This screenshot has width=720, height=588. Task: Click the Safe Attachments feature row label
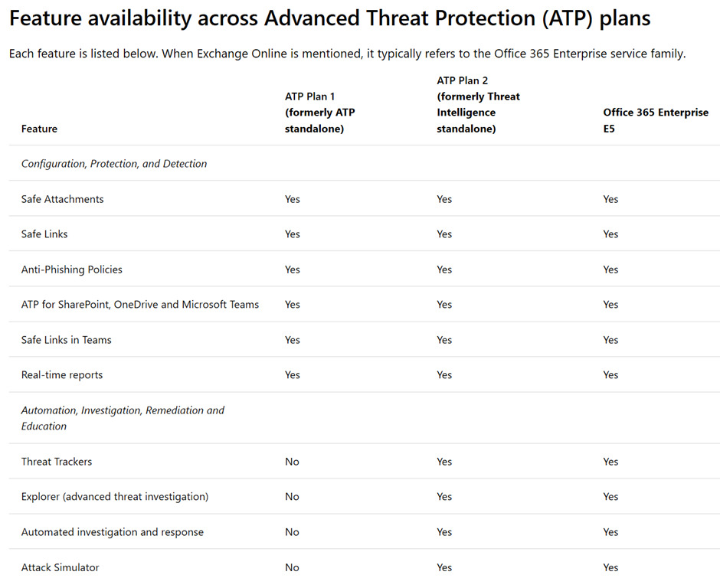pos(62,199)
